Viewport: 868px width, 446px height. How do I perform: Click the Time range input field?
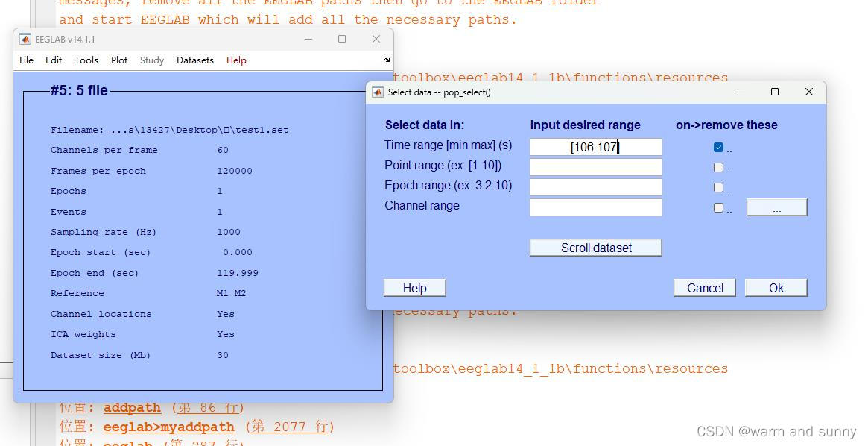[595, 147]
